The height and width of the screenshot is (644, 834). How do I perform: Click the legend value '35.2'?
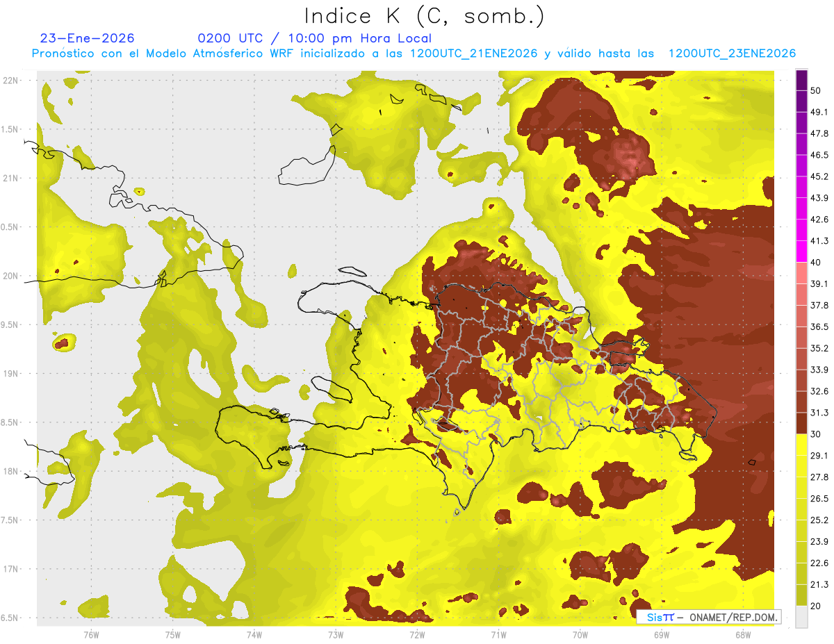point(819,348)
